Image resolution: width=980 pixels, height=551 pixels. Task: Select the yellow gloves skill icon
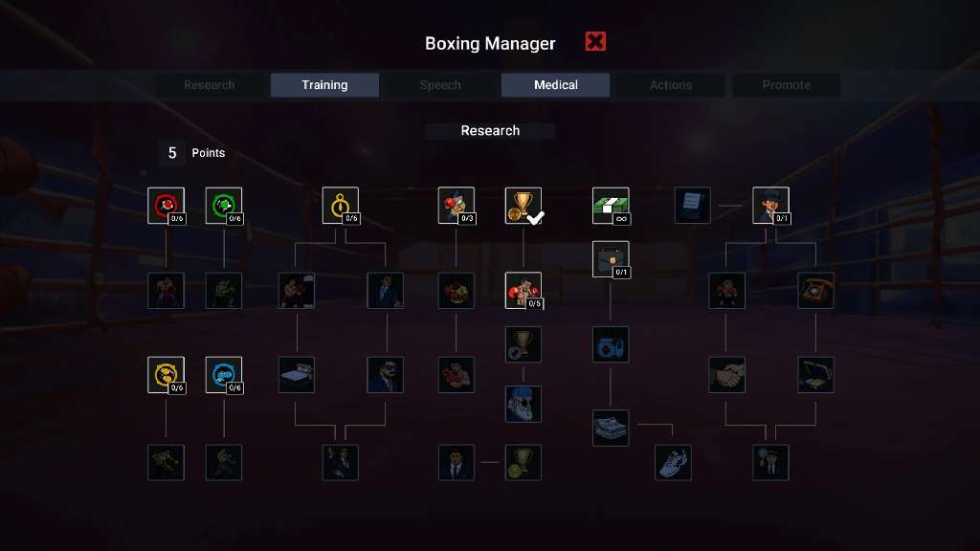pyautogui.click(x=166, y=375)
